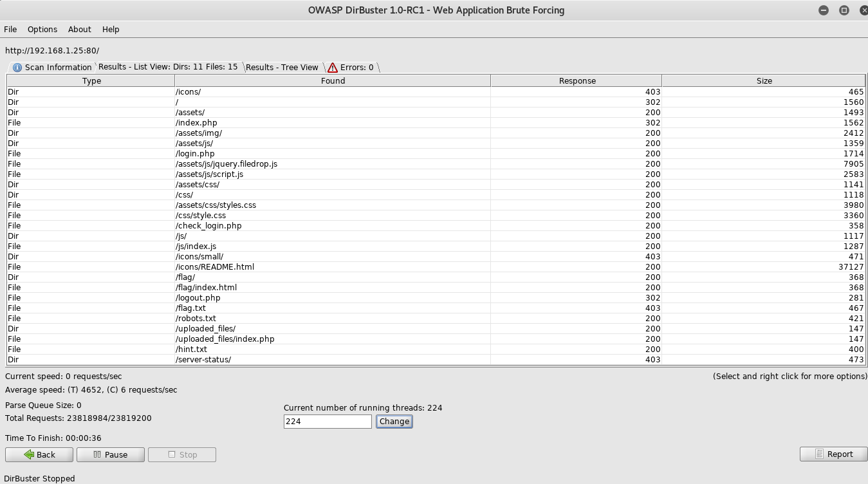Open the About menu

(x=80, y=30)
